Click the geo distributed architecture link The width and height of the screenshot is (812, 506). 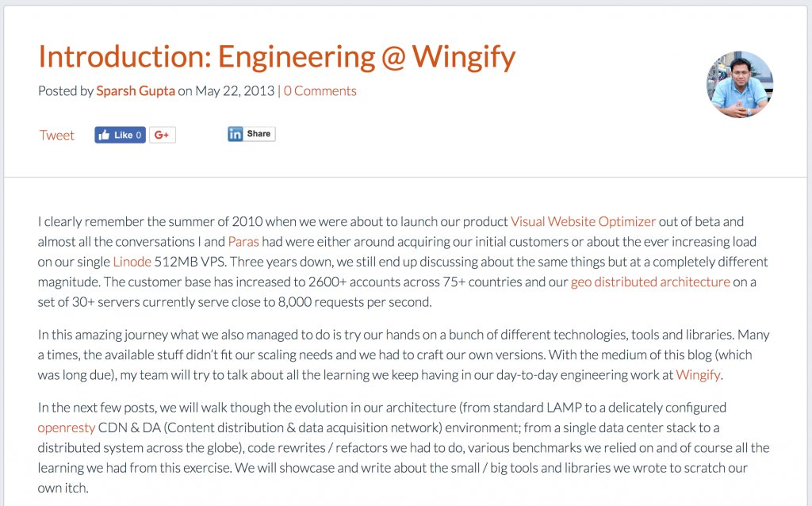point(650,282)
